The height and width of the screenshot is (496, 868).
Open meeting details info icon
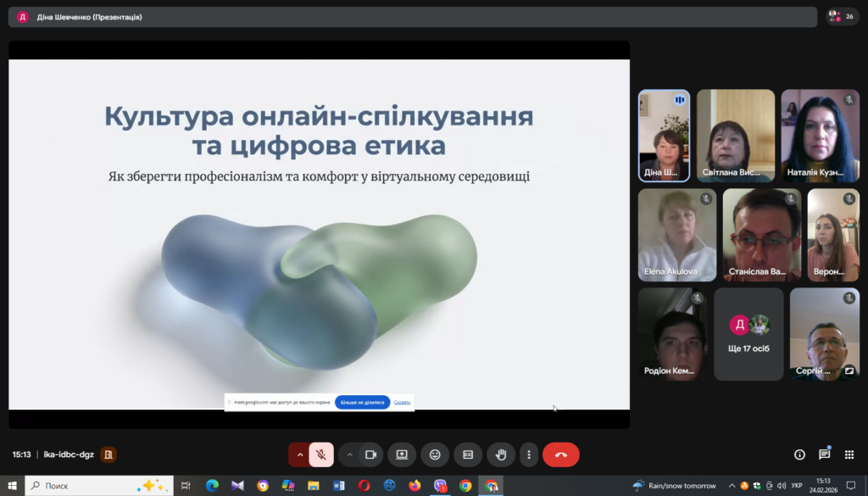click(799, 454)
